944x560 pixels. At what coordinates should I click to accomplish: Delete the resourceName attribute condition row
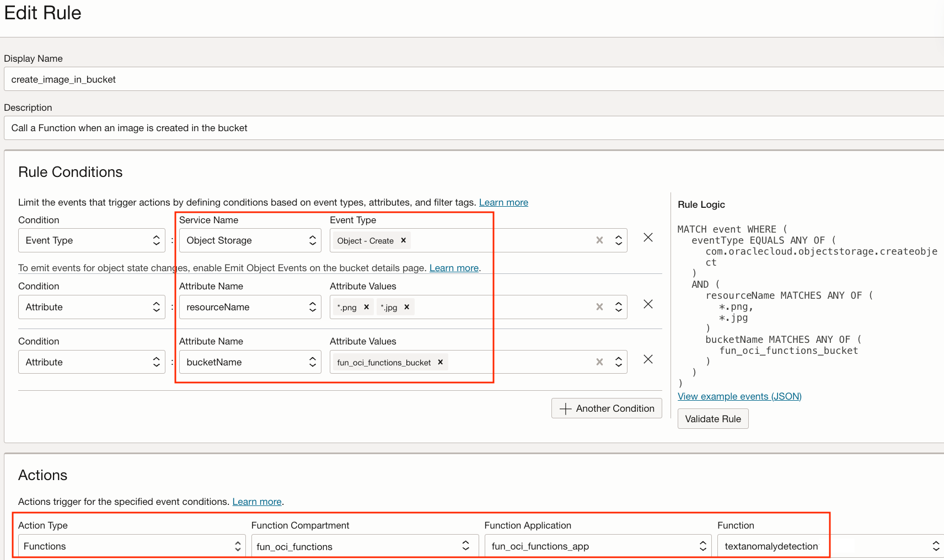tap(648, 304)
